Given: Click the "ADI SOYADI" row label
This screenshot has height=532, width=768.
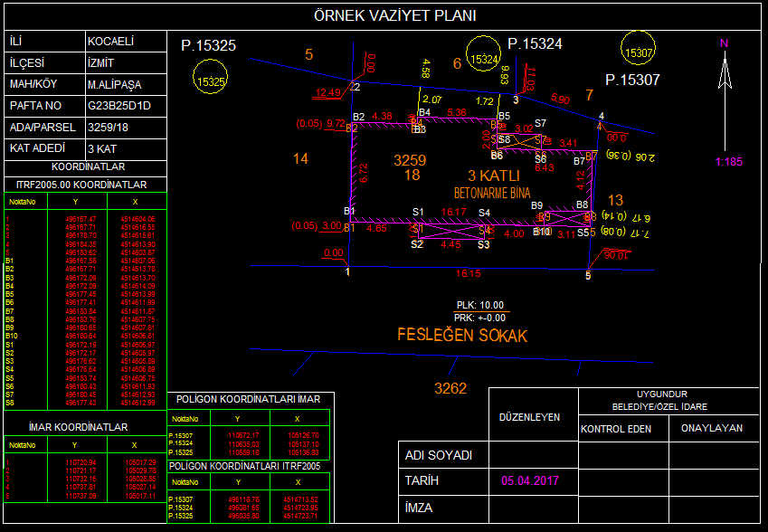Looking at the screenshot, I should [x=439, y=456].
